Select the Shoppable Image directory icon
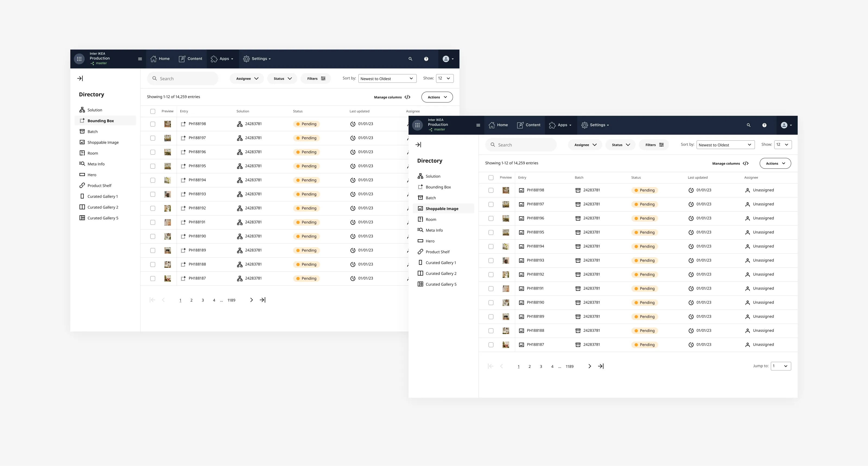Viewport: 868px width, 466px height. pyautogui.click(x=420, y=208)
